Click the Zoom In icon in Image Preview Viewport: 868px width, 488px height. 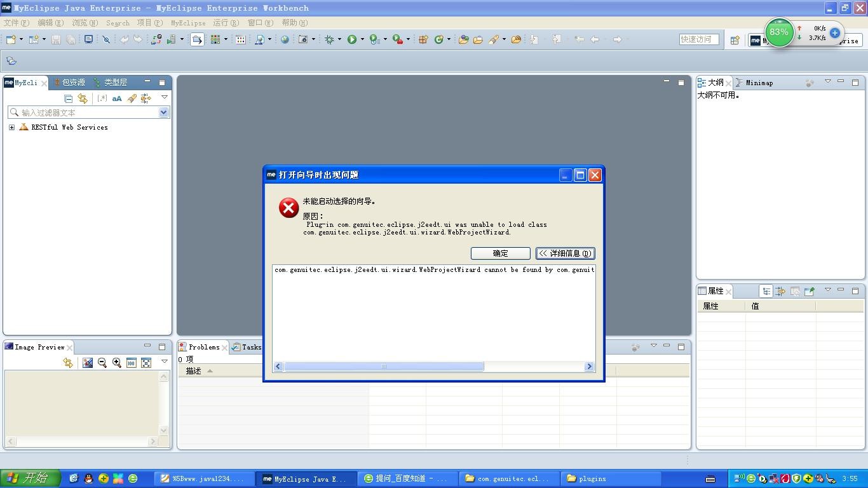(x=117, y=363)
